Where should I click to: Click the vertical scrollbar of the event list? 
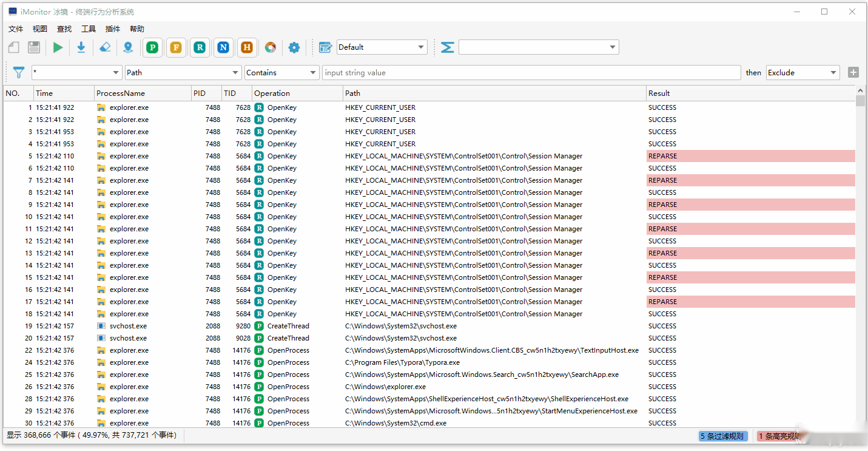(x=860, y=261)
